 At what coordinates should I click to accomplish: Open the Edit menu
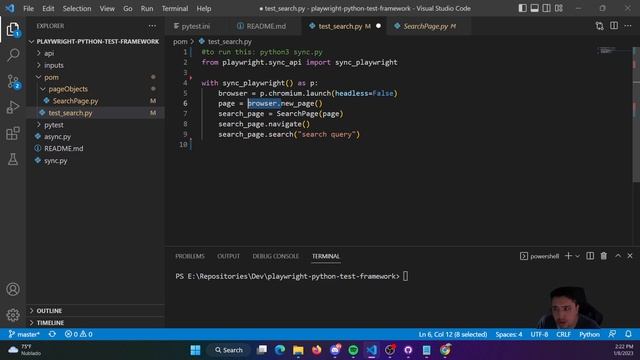coord(48,8)
